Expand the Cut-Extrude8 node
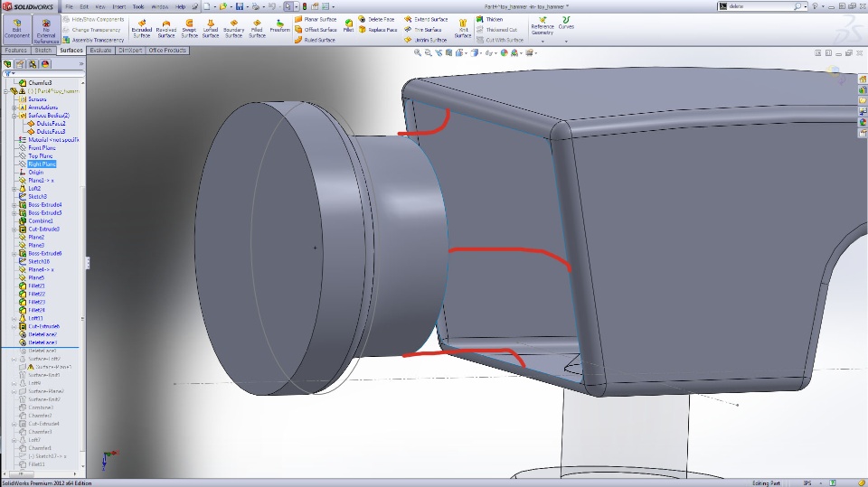868x487 pixels. coord(14,326)
